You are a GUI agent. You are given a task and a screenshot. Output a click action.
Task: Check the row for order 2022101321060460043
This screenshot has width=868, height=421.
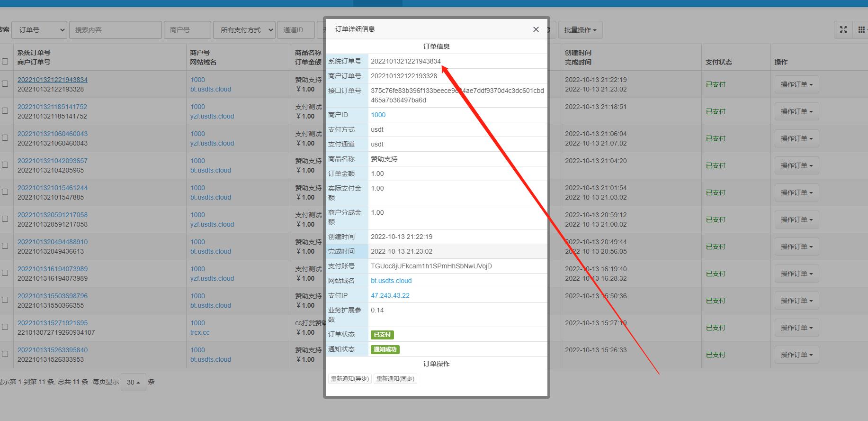coord(5,137)
